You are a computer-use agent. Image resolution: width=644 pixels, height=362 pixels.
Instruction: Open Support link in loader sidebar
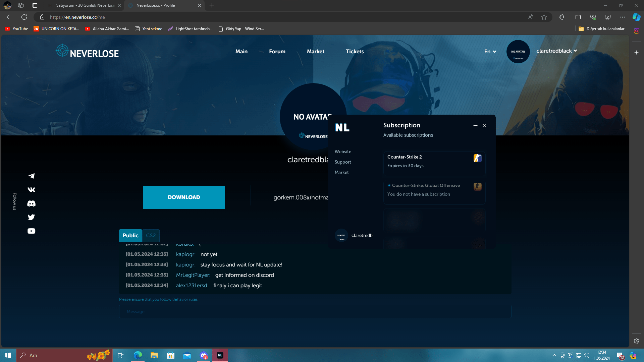[x=343, y=162]
